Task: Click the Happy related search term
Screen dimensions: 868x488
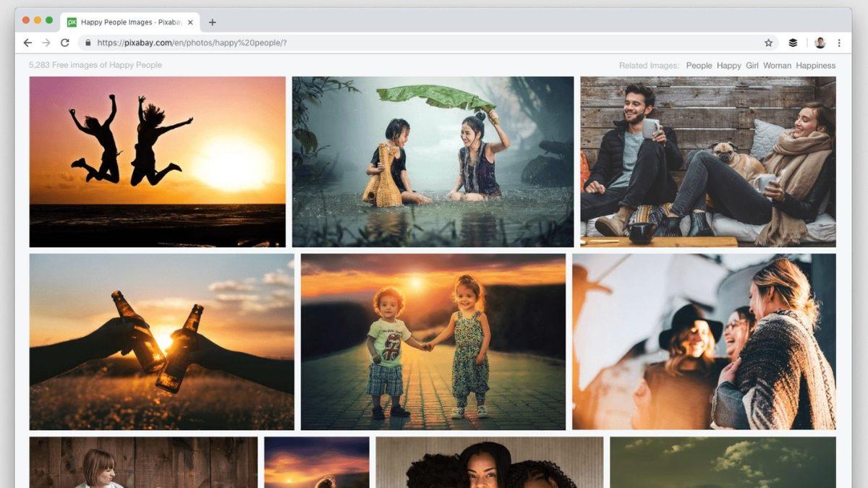Action: pos(728,65)
